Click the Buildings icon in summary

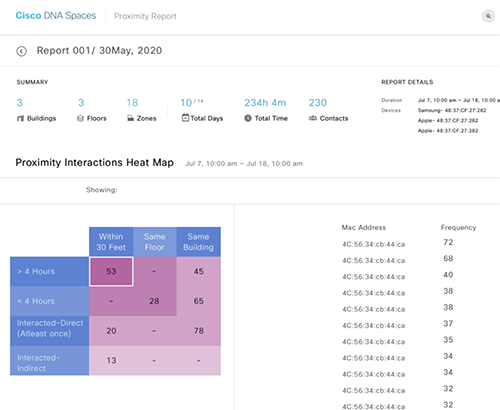(x=20, y=118)
